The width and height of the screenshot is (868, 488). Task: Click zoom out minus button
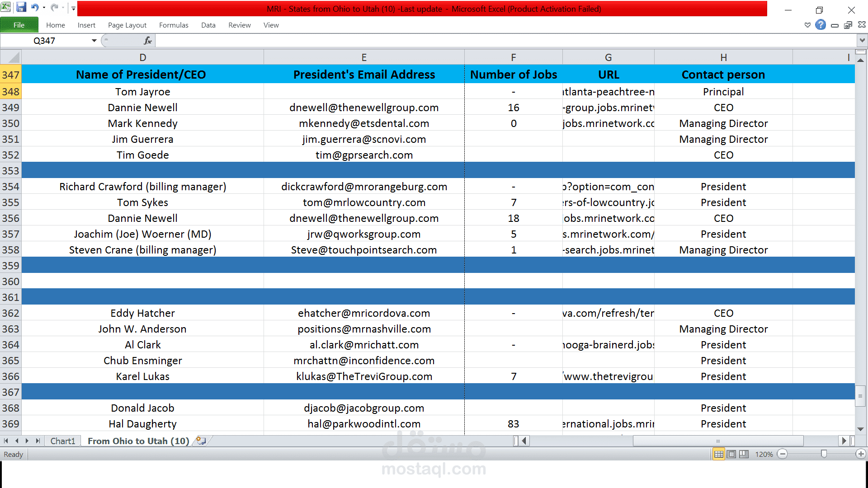[783, 454]
